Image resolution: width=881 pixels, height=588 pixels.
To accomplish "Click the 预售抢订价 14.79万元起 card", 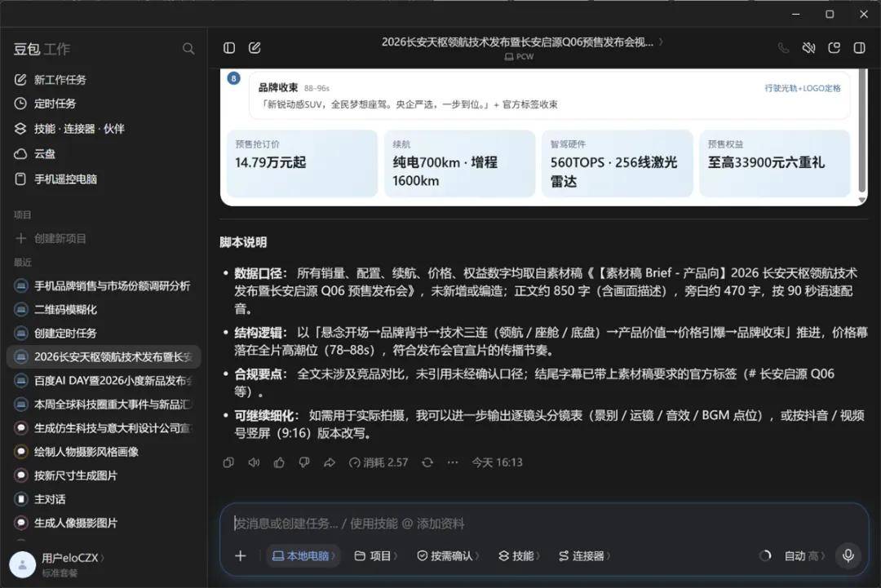I will click(303, 163).
